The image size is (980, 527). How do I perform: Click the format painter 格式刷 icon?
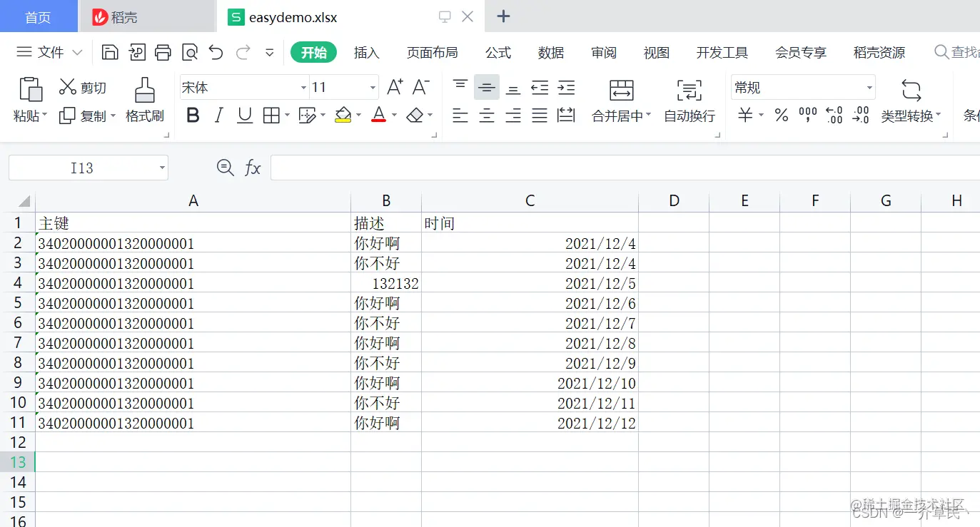144,101
